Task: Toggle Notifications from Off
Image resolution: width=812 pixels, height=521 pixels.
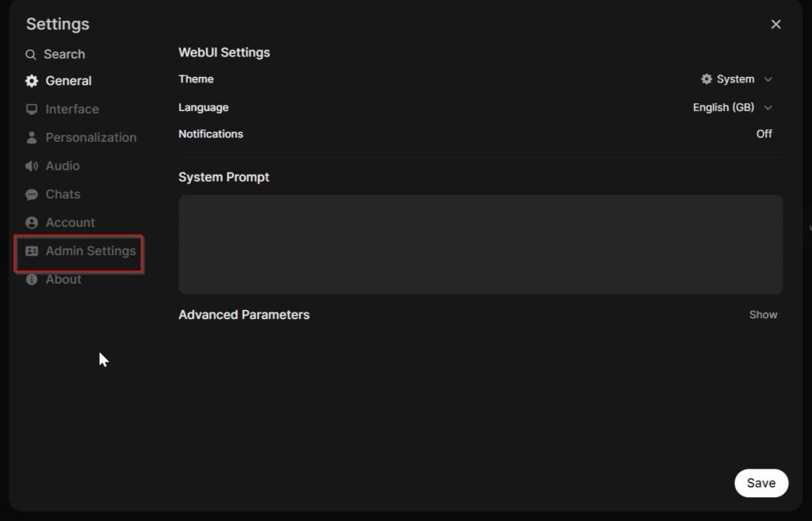Action: click(764, 134)
